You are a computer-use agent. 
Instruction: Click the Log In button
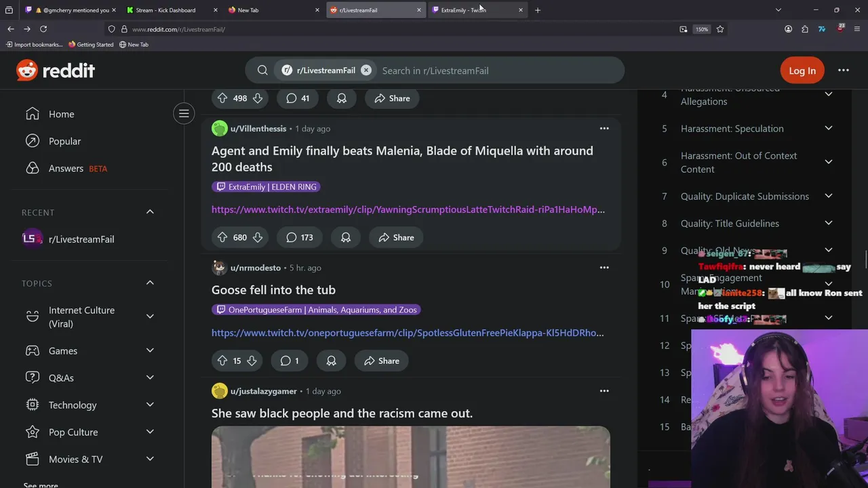[x=802, y=70]
